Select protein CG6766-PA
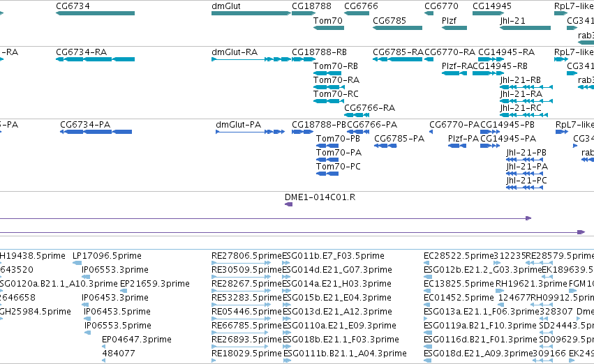Screen dimensions: 594x364 [x=372, y=125]
